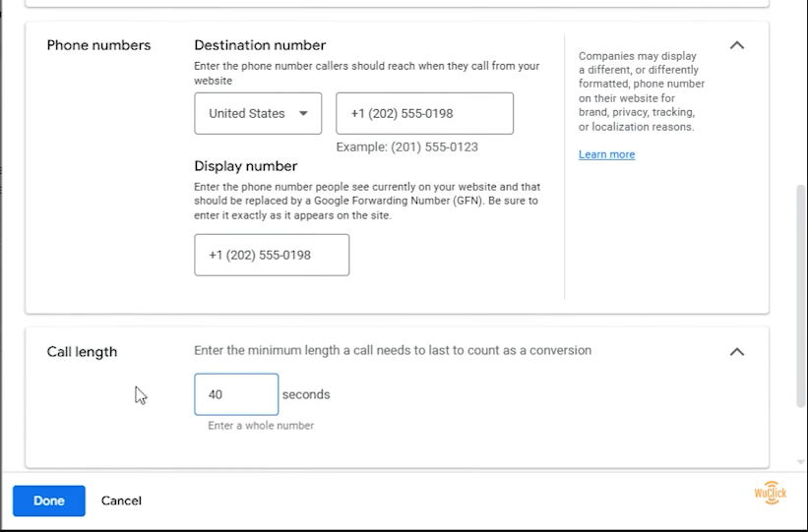Click the Example (201) 555-0123 hint
Viewport: 808px width, 532px height.
click(407, 147)
